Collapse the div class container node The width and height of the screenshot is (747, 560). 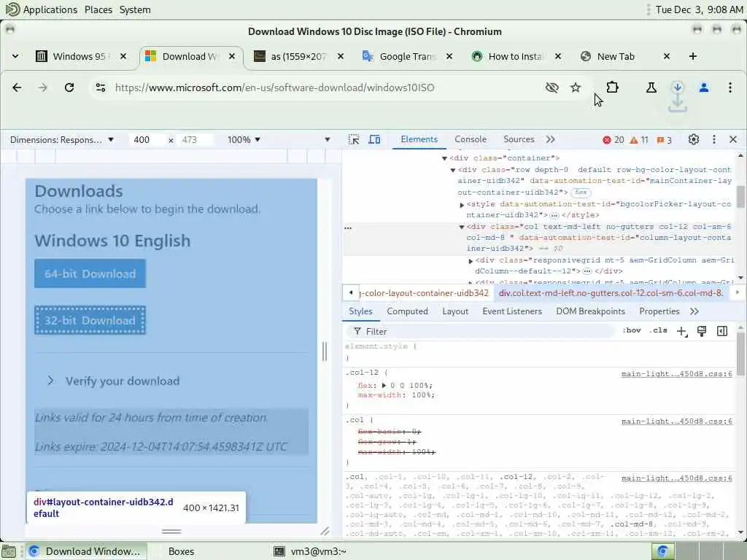point(444,158)
